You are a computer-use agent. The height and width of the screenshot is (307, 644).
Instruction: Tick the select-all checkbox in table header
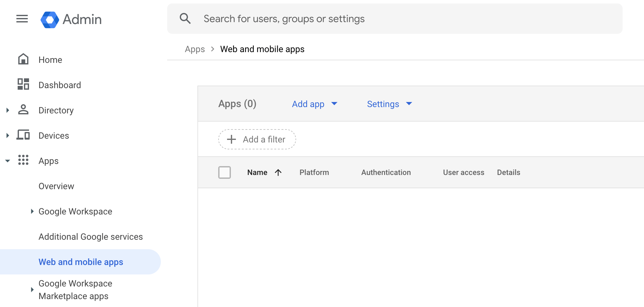click(225, 172)
